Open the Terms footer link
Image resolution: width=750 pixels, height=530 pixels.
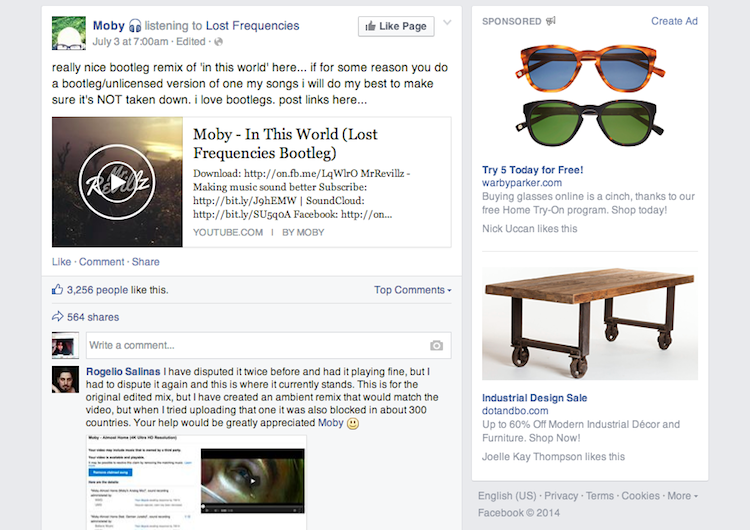[x=600, y=496]
